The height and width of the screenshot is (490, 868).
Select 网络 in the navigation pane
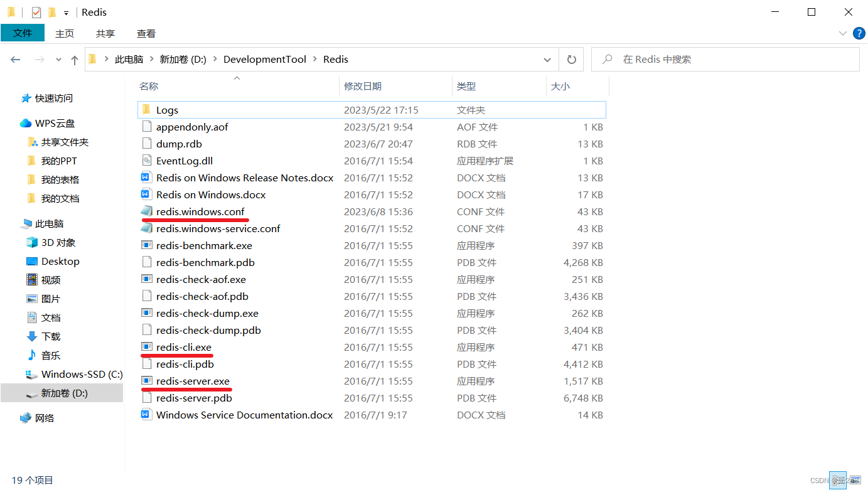45,418
